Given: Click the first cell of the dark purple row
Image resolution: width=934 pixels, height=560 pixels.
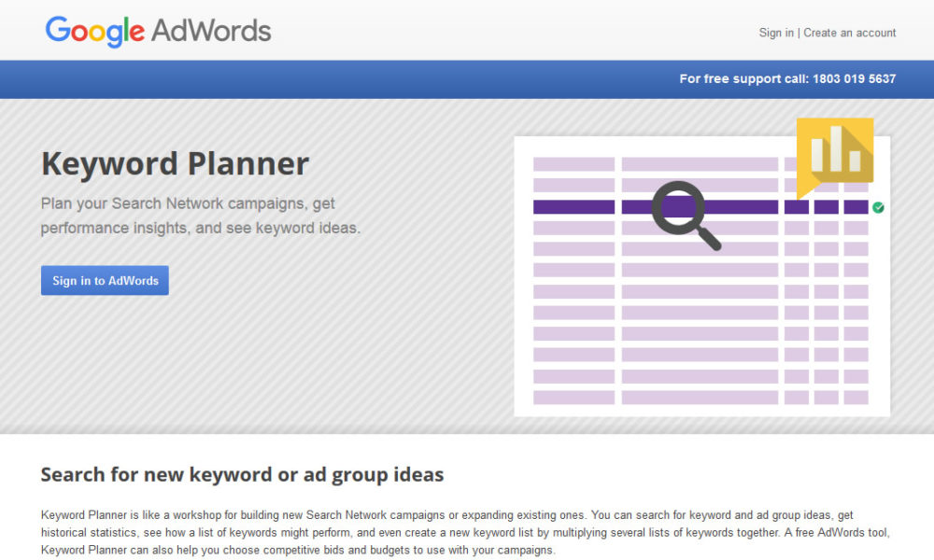Looking at the screenshot, I should point(573,207).
